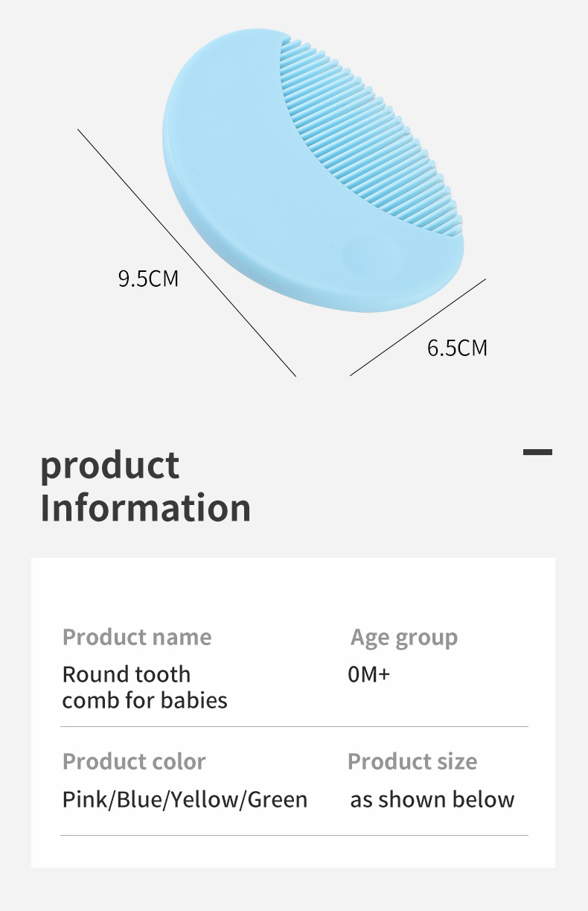The height and width of the screenshot is (911, 588).
Task: Select the "Product color" label
Action: point(134,762)
